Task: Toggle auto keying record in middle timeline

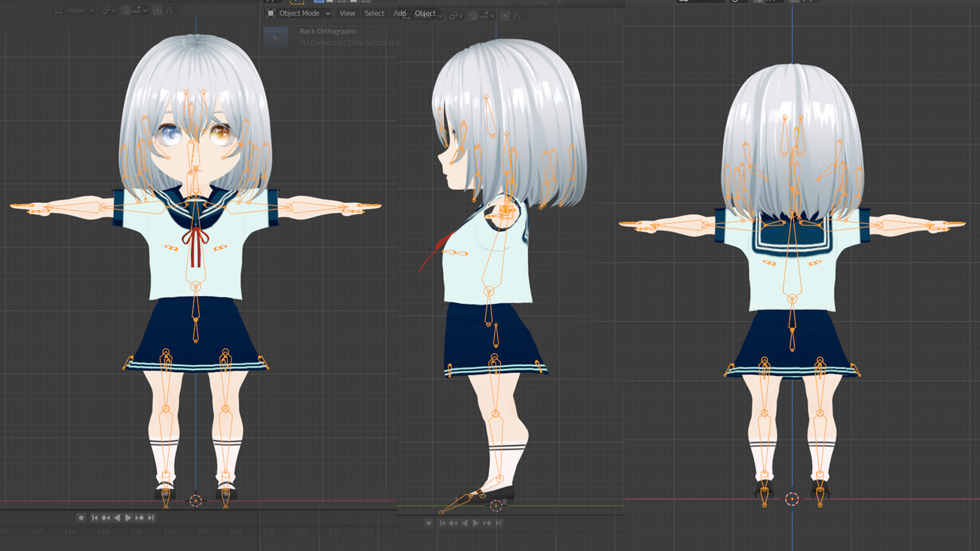Action: [x=429, y=523]
